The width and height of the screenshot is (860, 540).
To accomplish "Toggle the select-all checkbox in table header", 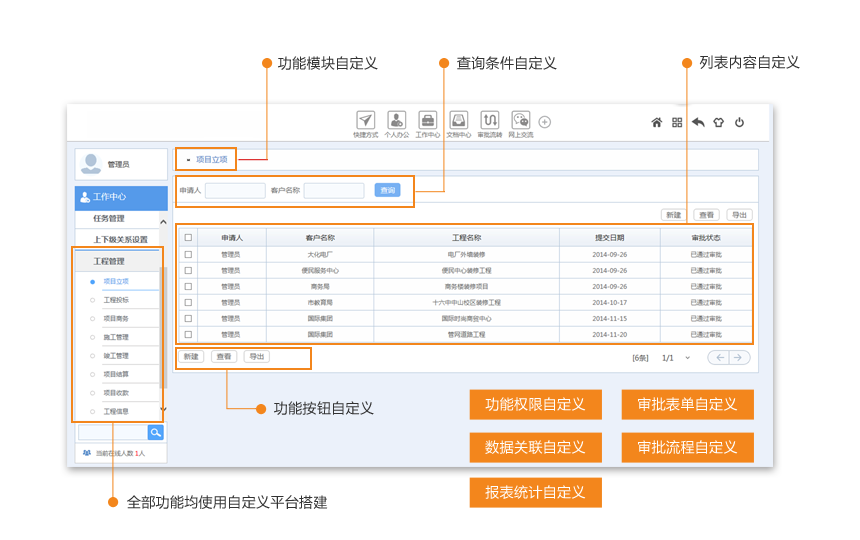I will tap(188, 238).
